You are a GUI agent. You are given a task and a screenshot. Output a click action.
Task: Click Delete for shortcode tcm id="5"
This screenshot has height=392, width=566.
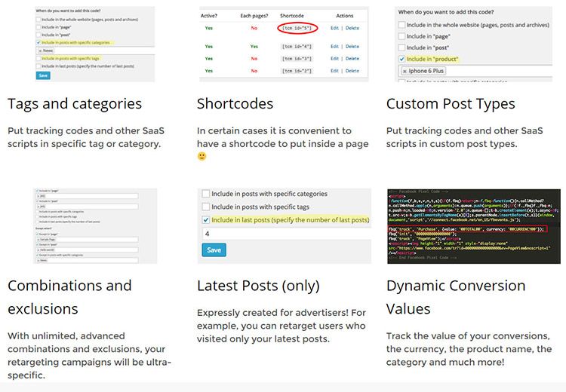click(352, 28)
